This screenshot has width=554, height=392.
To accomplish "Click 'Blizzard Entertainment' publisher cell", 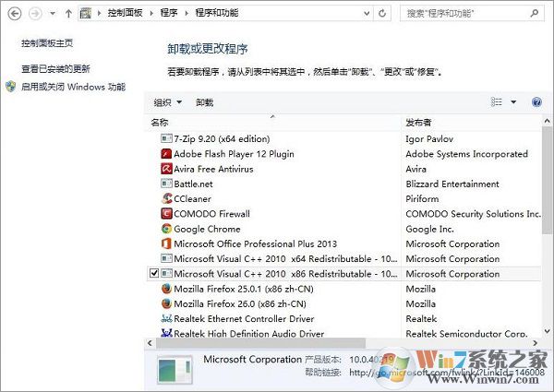I will tap(452, 184).
